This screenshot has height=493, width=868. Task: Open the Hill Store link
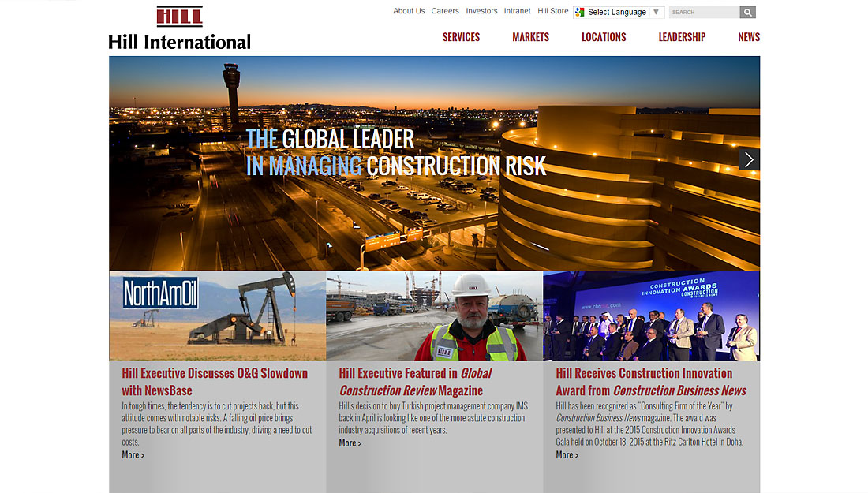553,11
